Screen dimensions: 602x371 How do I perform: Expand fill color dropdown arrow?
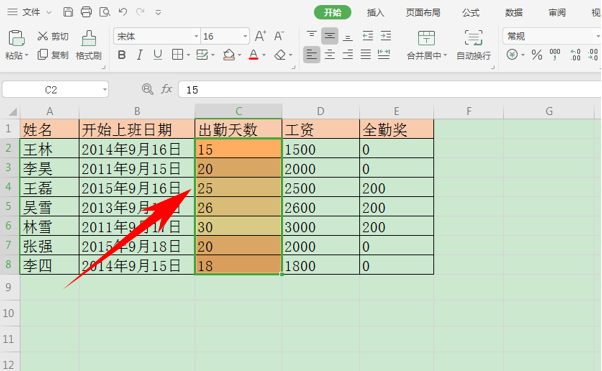(239, 55)
